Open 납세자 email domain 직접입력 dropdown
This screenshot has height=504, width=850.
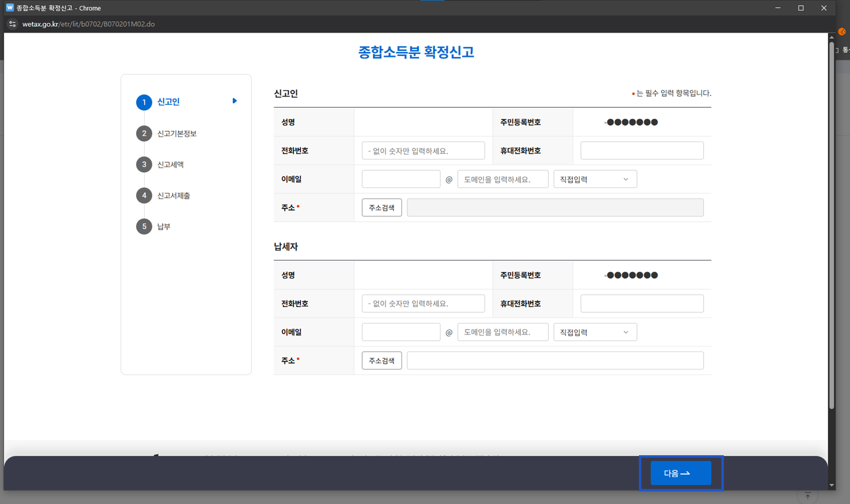tap(595, 332)
